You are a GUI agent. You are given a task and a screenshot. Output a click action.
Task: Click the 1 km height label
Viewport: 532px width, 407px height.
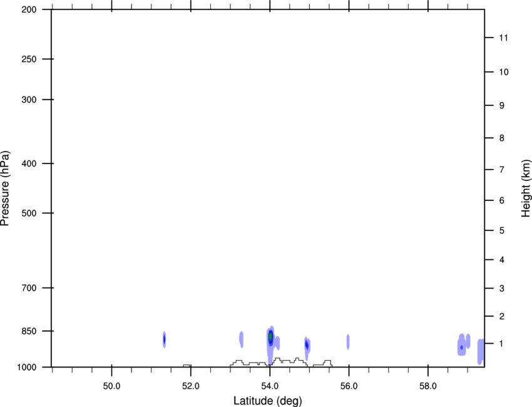(x=502, y=344)
